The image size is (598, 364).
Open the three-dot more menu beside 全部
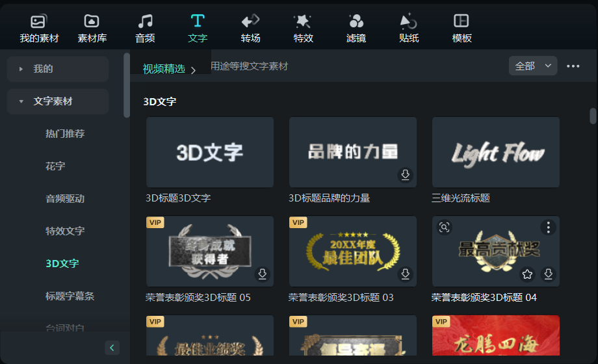tap(573, 66)
